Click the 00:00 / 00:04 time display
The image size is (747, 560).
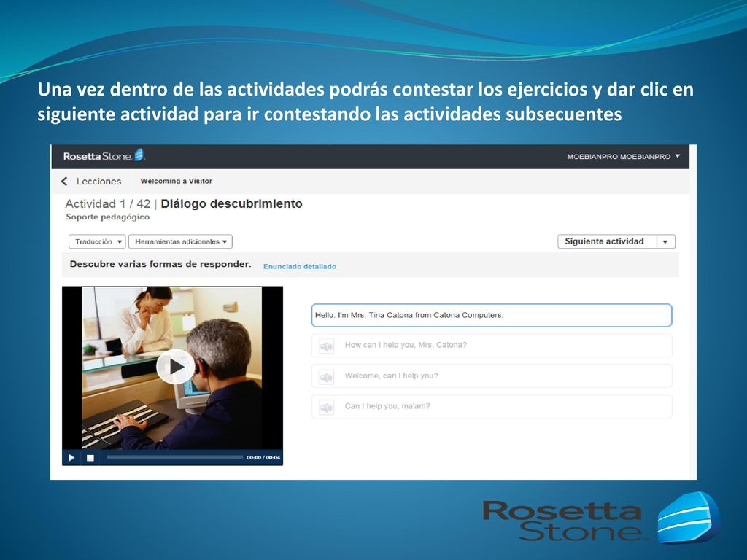pos(263,458)
